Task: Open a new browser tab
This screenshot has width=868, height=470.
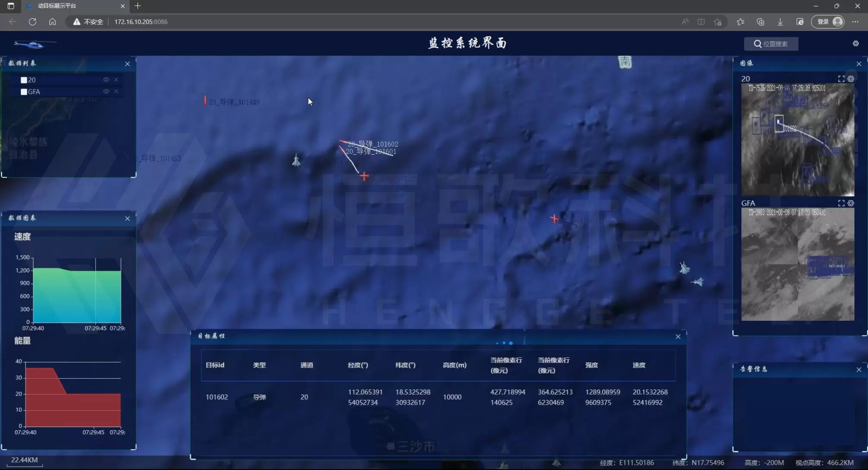Action: [x=138, y=6]
